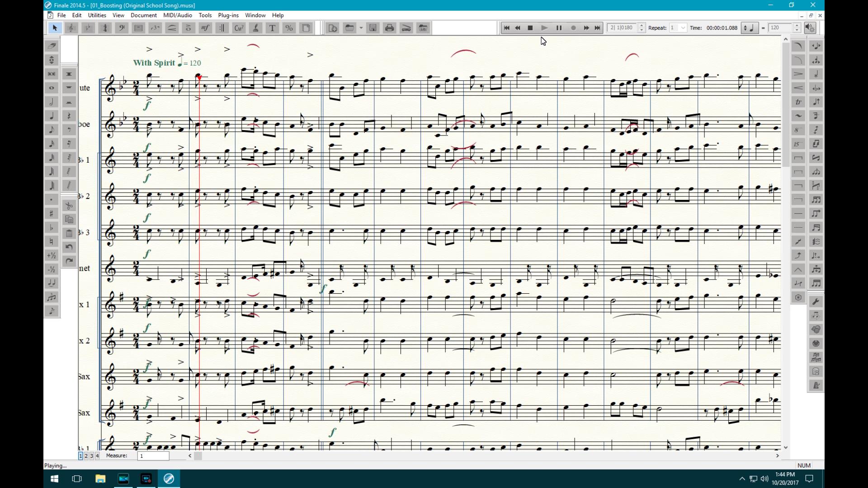Click the Measure number input field

(x=153, y=456)
